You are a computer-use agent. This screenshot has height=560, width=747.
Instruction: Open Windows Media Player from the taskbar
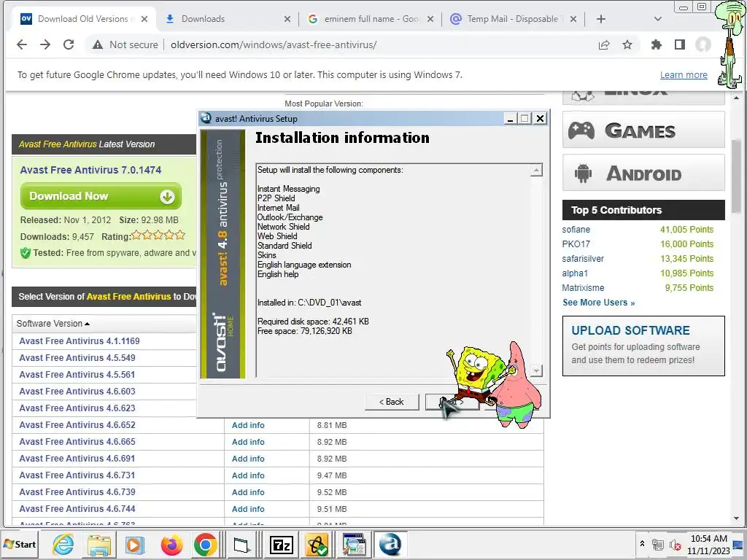coord(135,544)
